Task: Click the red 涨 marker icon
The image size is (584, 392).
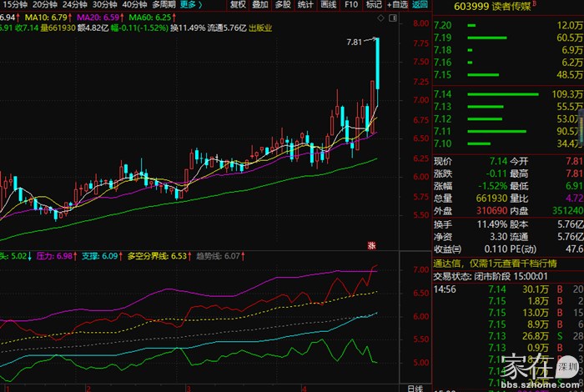Action: click(x=371, y=244)
